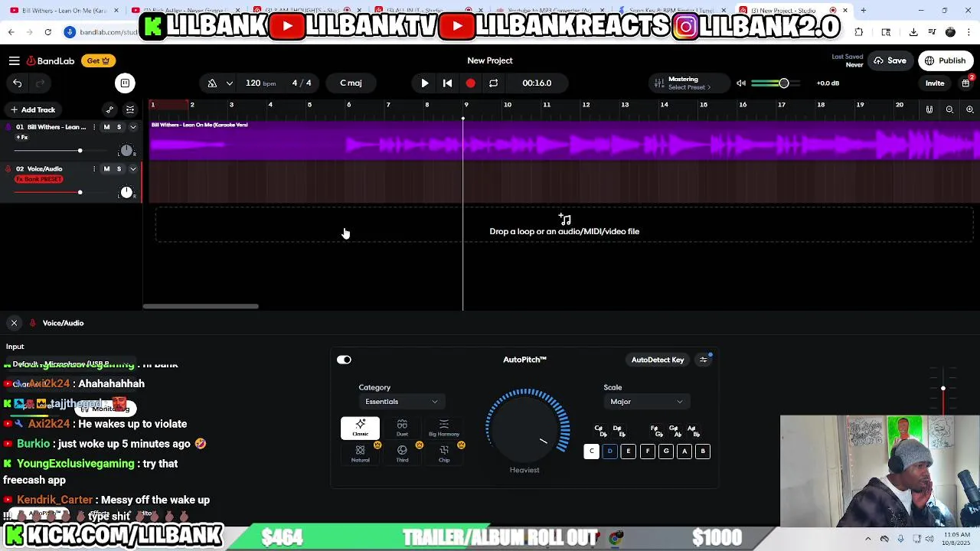The height and width of the screenshot is (551, 980).
Task: Toggle the D note in scale
Action: tap(610, 452)
